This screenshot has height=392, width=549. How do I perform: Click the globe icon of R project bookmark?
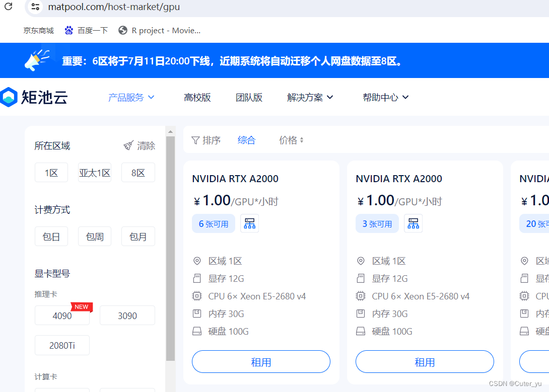122,30
